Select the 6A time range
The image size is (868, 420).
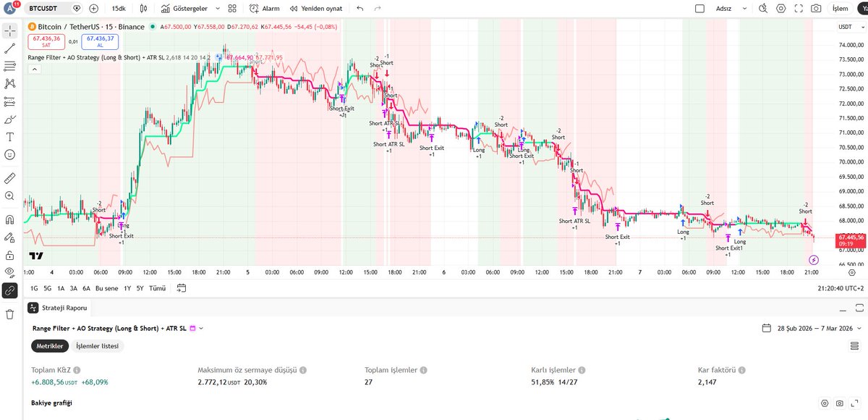(x=86, y=287)
